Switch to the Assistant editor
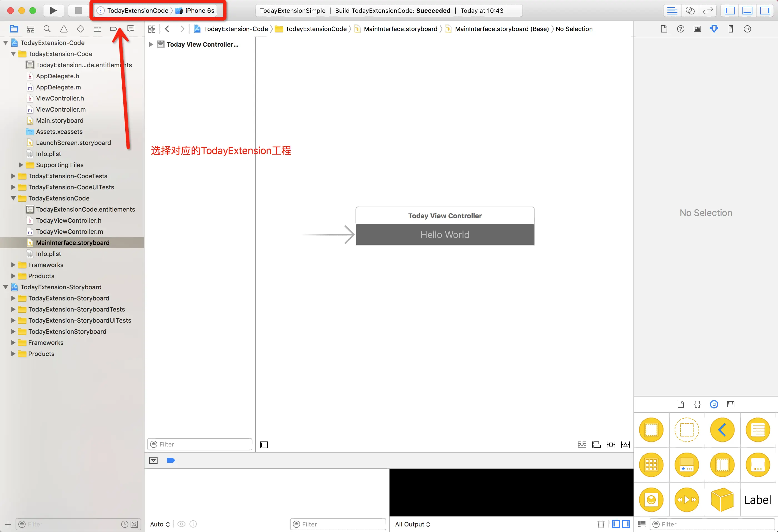The image size is (778, 532). 690,10
